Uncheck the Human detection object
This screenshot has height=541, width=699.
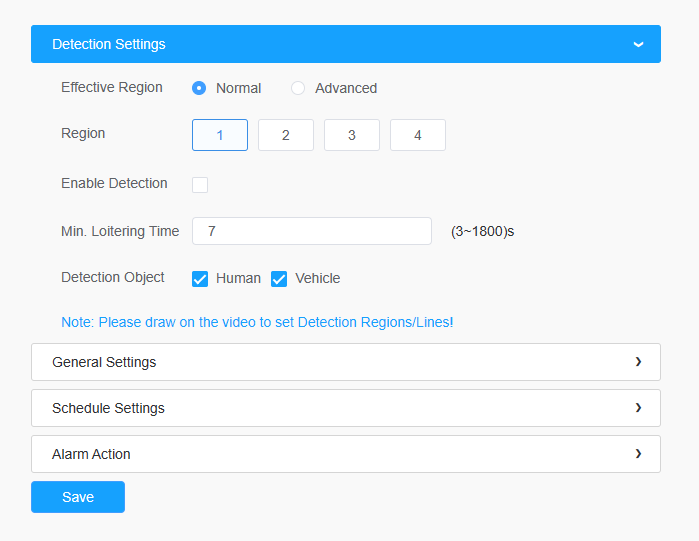pos(200,279)
